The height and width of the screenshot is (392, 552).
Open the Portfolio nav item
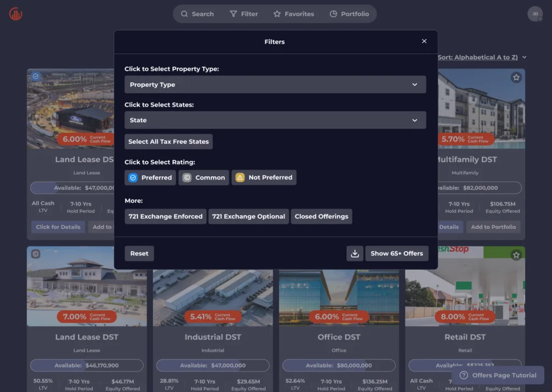[349, 13]
